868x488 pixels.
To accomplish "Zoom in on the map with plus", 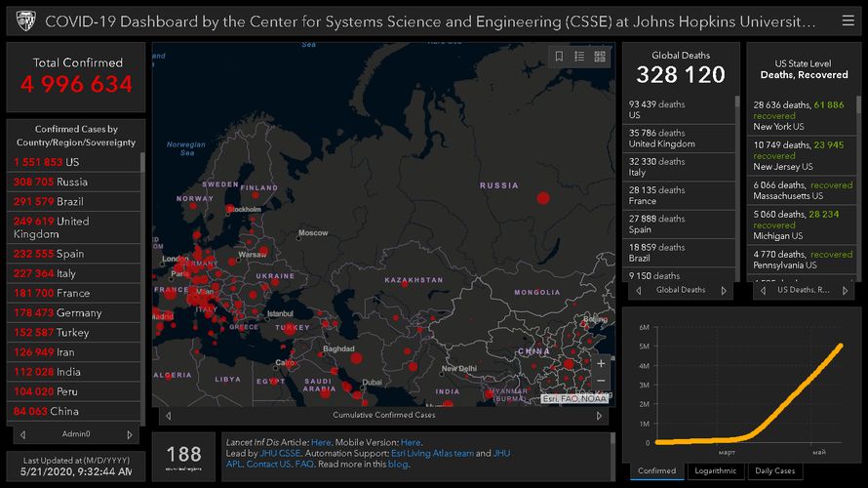I will [601, 364].
